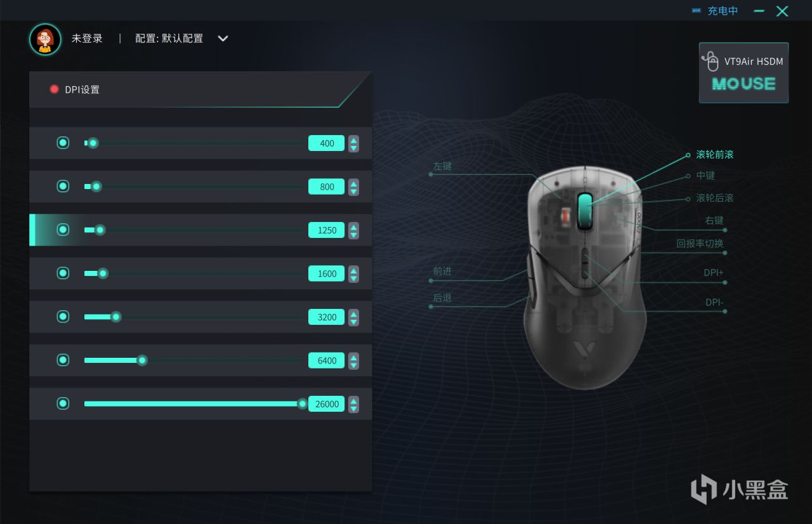The height and width of the screenshot is (524, 812).
Task: Click the mouse image scroll wheel
Action: click(585, 212)
